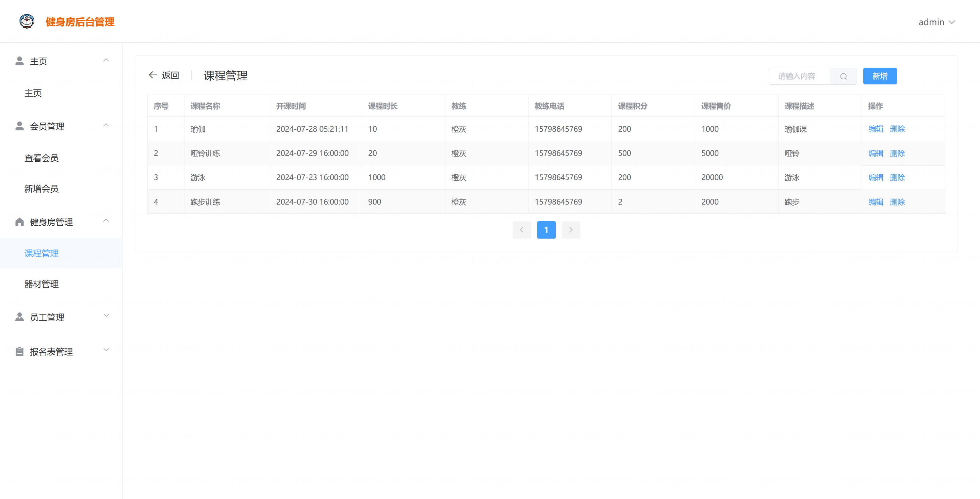Screen dimensions: 980x499
Task: Edit the 瑜伽 course row
Action: click(x=876, y=129)
